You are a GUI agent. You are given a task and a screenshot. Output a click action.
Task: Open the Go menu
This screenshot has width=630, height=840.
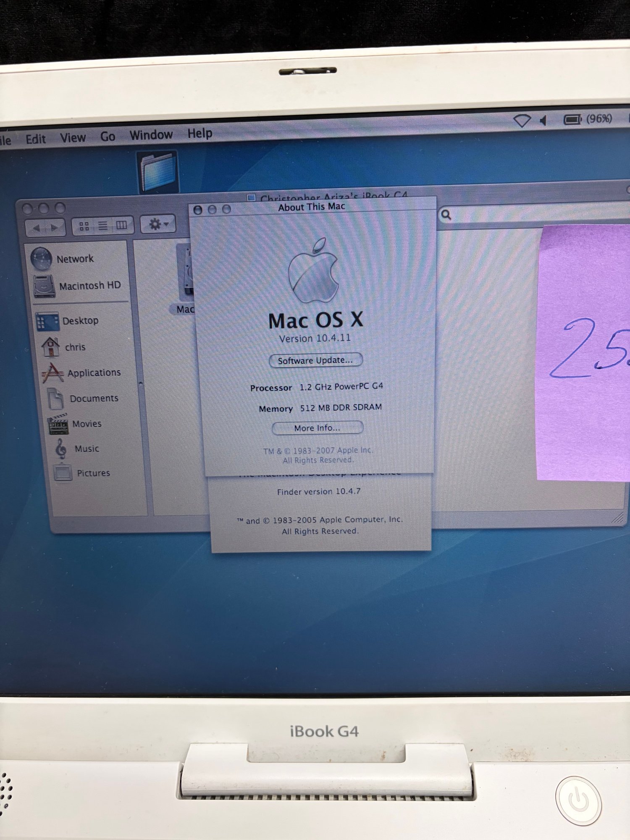point(108,136)
